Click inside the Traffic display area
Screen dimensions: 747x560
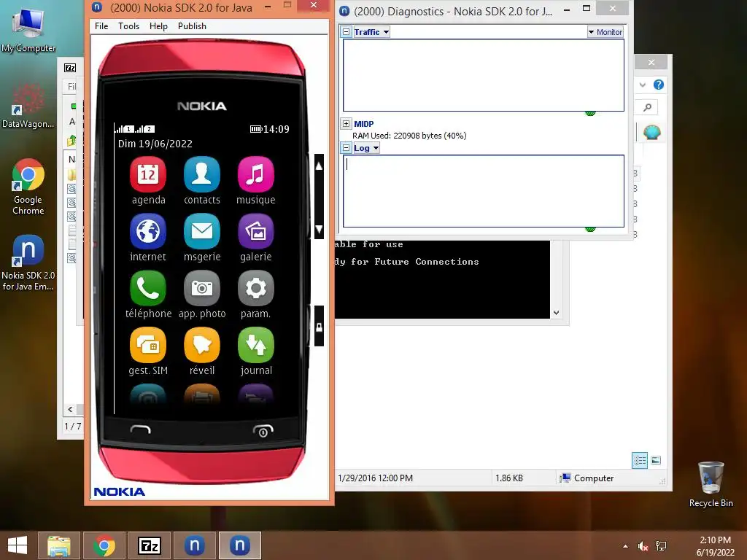tap(484, 75)
